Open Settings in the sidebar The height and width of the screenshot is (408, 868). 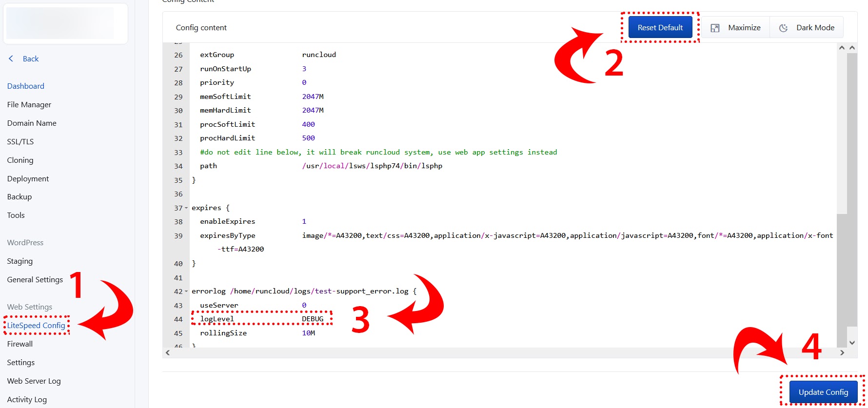[x=21, y=362]
